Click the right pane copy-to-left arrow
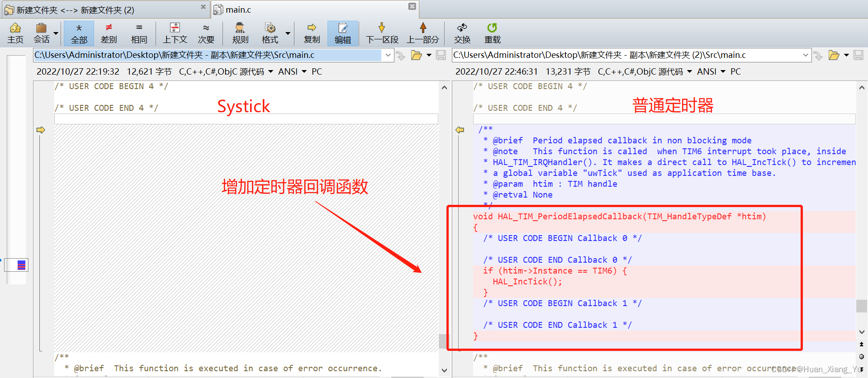868x378 pixels. pos(460,130)
